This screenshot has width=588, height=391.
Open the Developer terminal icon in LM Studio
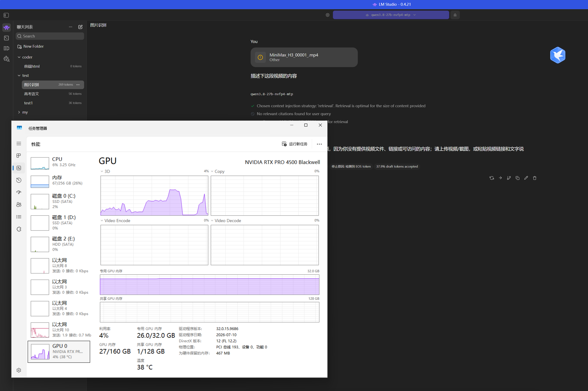[7, 38]
